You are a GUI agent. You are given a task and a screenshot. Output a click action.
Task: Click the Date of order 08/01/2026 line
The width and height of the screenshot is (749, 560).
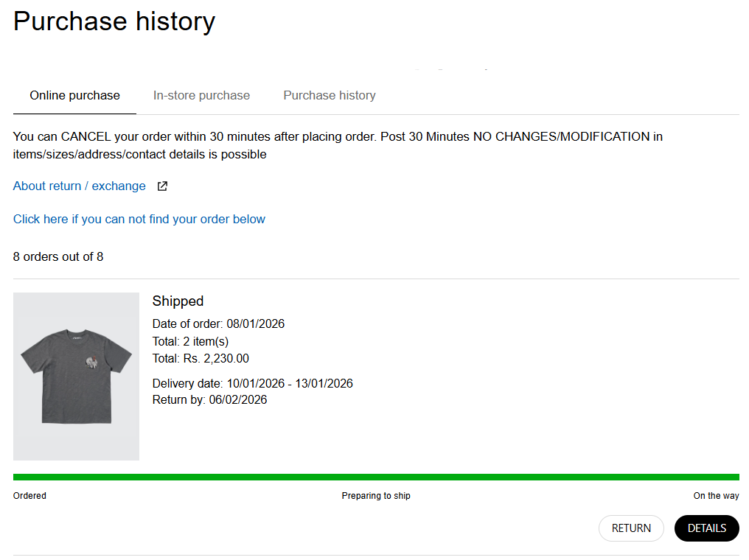tap(218, 324)
